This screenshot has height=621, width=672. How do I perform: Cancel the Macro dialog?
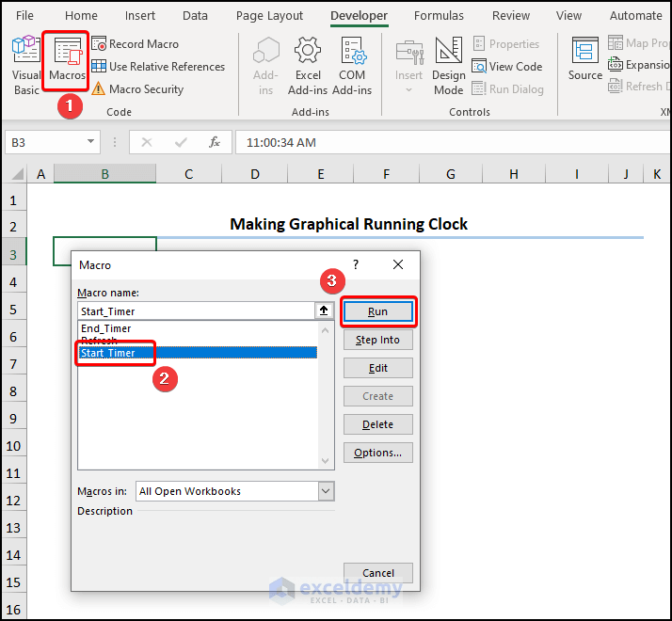point(378,573)
